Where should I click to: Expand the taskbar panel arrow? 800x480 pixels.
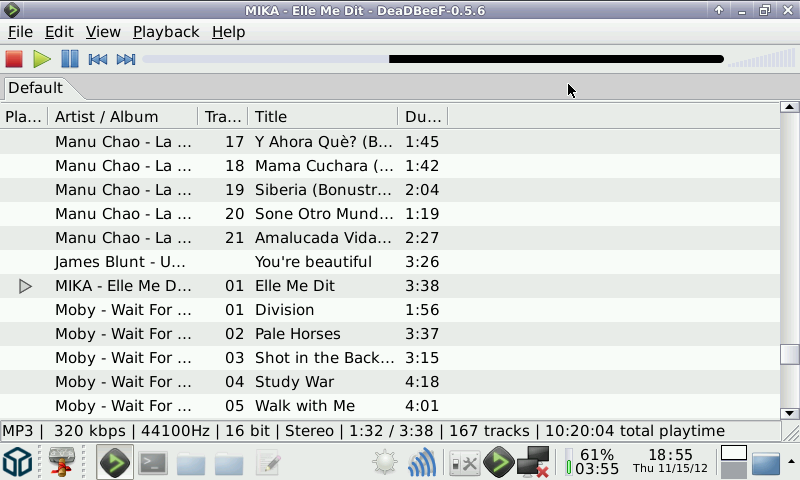[791, 462]
